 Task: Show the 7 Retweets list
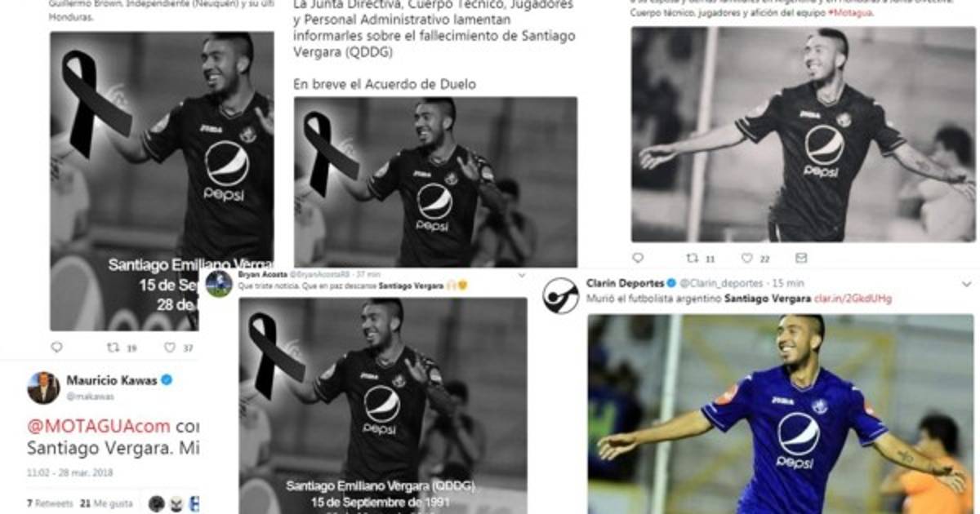(50, 503)
